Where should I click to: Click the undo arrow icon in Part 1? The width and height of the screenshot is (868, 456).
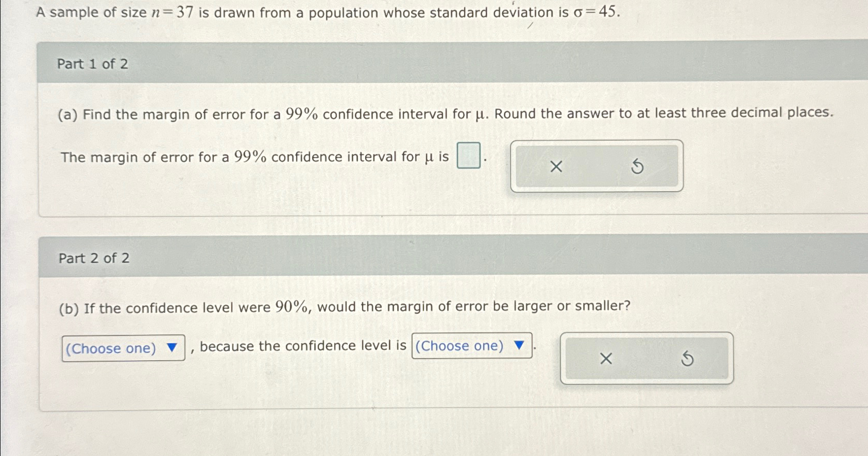[x=638, y=166]
